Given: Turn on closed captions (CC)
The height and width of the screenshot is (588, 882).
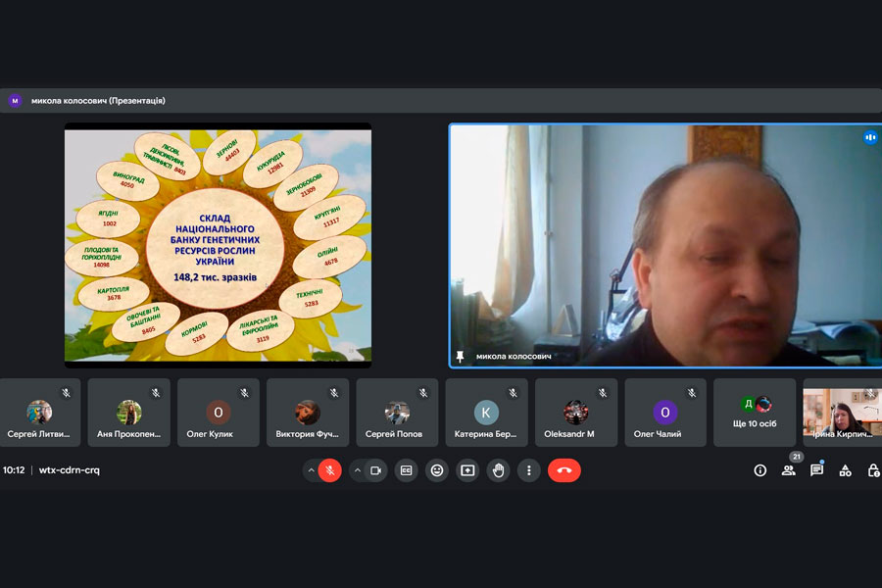Looking at the screenshot, I should 406,470.
